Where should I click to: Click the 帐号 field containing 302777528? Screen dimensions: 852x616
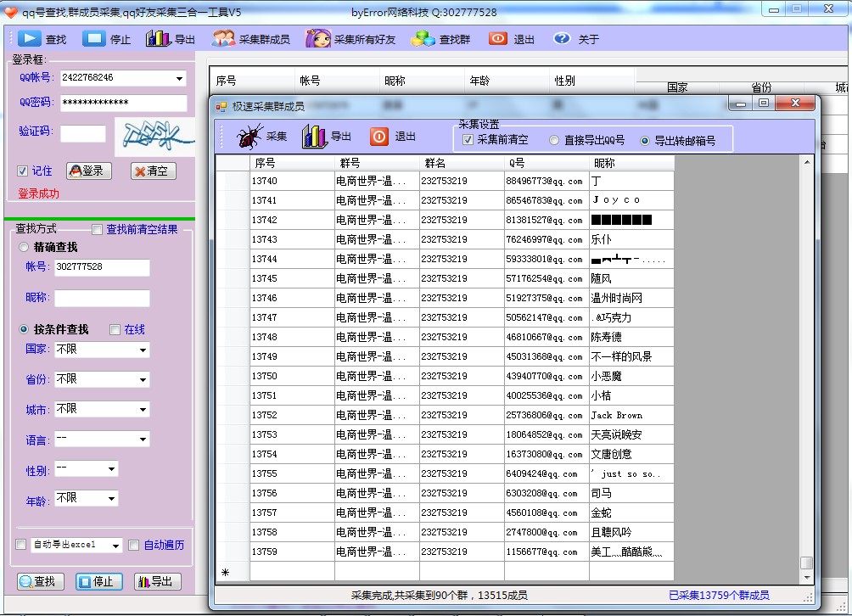(102, 267)
